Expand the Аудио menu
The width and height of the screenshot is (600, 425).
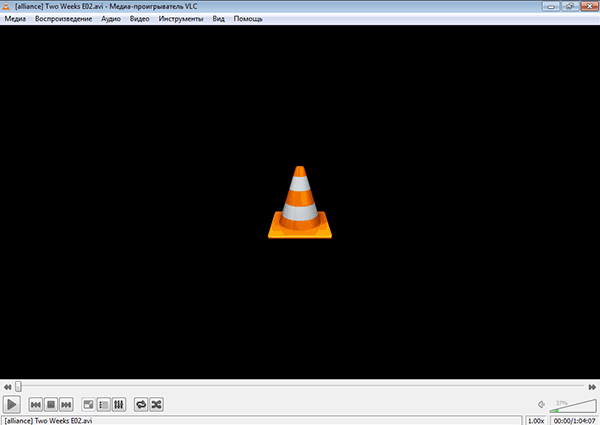(x=111, y=19)
